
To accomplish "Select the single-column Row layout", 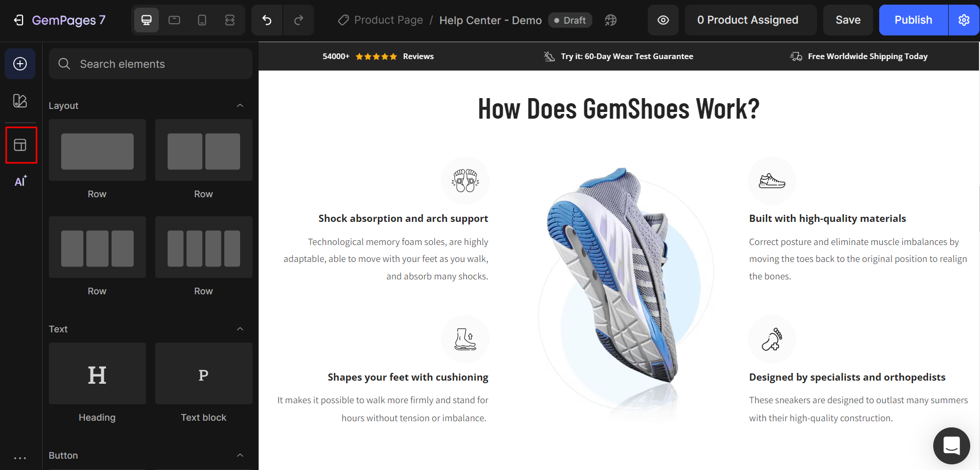I will coord(97,151).
